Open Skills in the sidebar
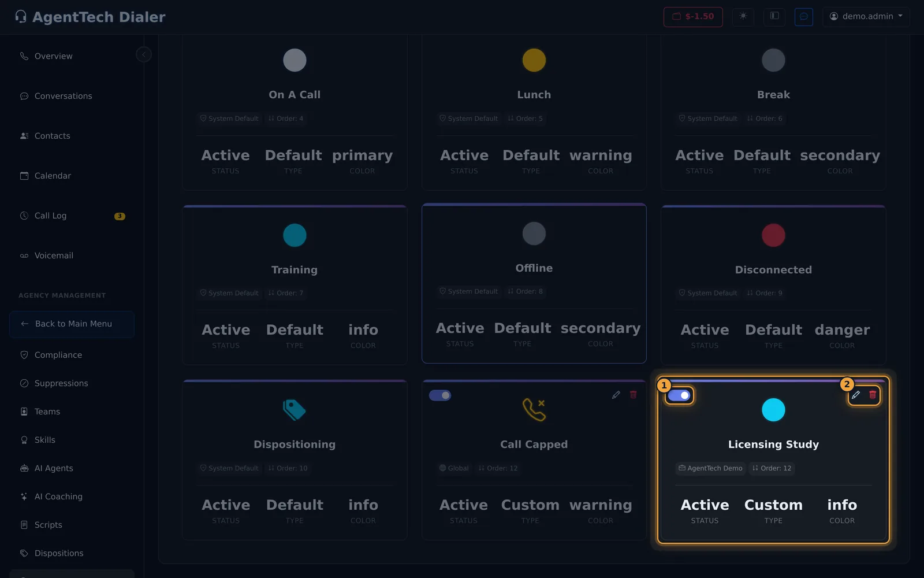Screen dimensions: 924x578 [72, 440]
